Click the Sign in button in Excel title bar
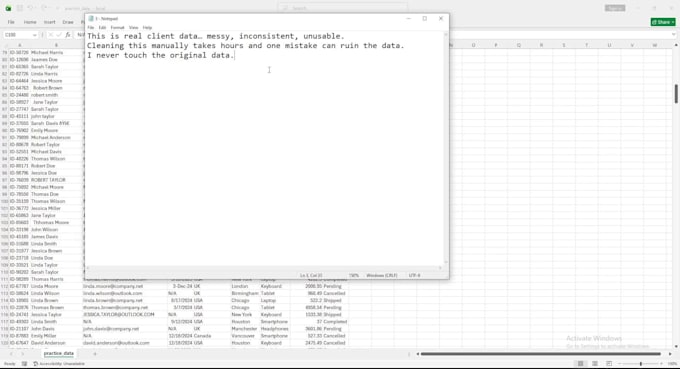 (x=615, y=8)
